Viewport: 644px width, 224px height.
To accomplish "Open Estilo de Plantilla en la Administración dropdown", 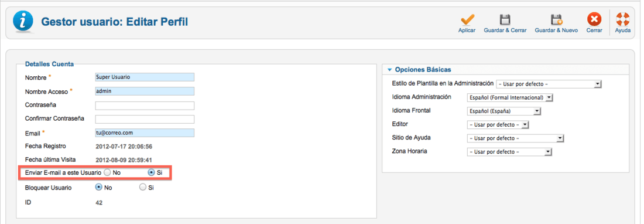I will pyautogui.click(x=549, y=84).
